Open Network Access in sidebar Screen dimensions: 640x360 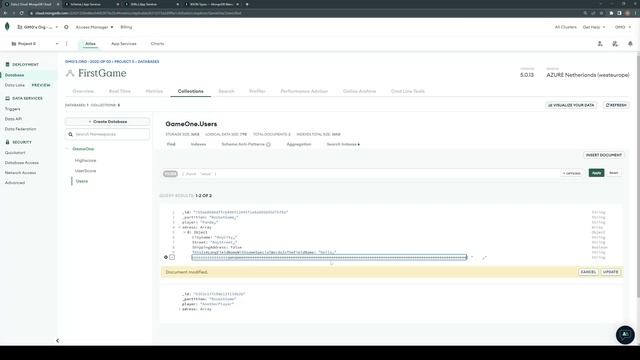click(20, 173)
